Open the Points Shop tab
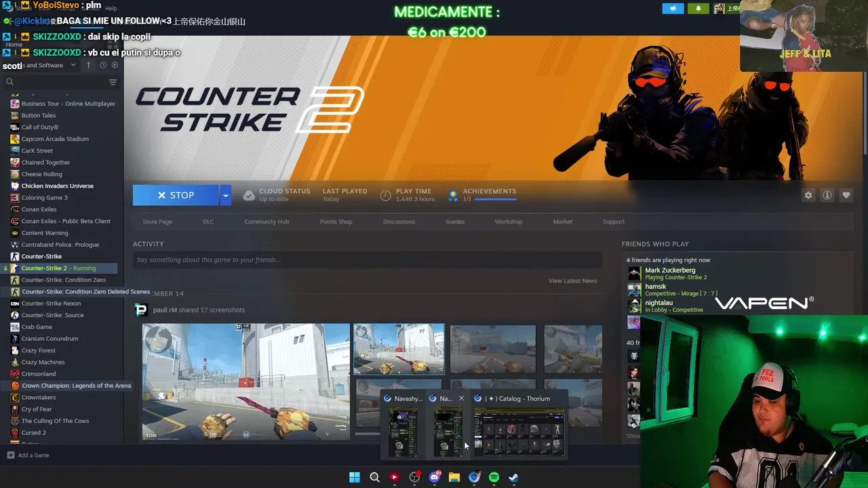The height and width of the screenshot is (488, 868). pyautogui.click(x=336, y=222)
